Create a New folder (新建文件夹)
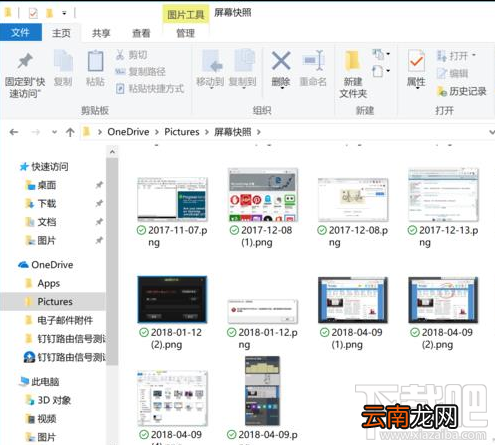The image size is (495, 445). pyautogui.click(x=353, y=74)
